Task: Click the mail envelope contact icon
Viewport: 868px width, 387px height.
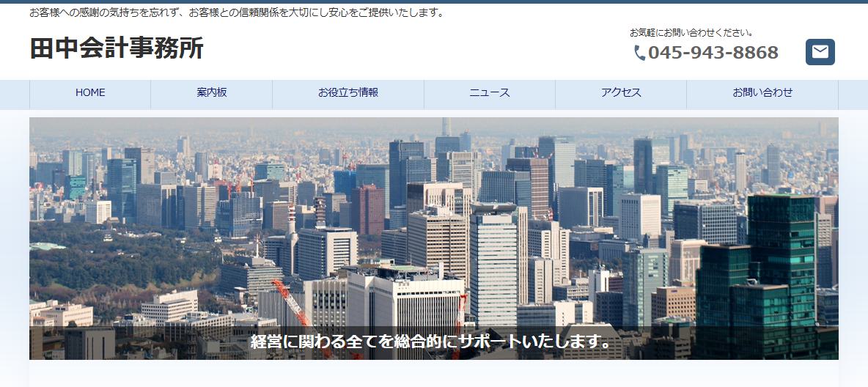Action: coord(820,52)
